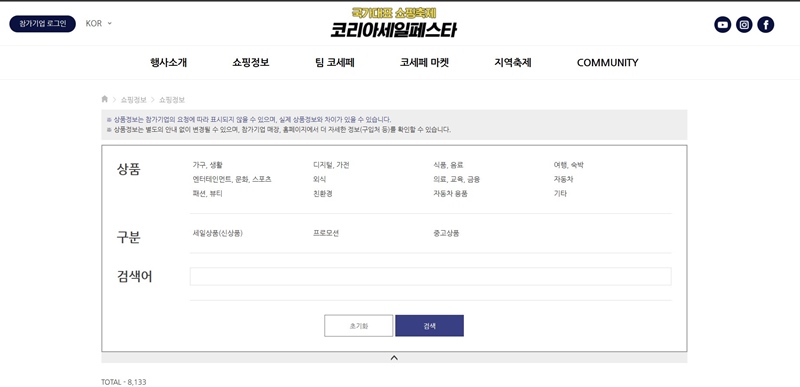Screen dimensions: 800x387
Task: Select the 디지털, 가전 category
Action: (x=331, y=165)
